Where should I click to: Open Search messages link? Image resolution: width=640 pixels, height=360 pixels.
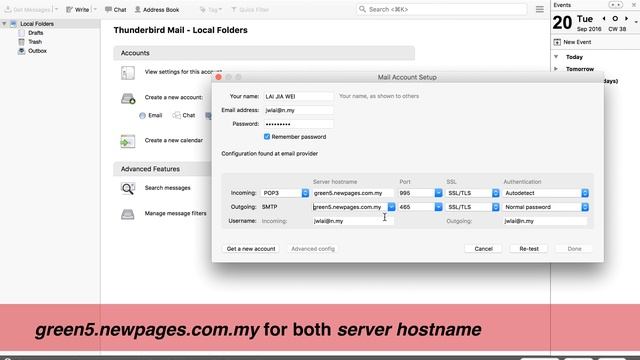coord(167,188)
